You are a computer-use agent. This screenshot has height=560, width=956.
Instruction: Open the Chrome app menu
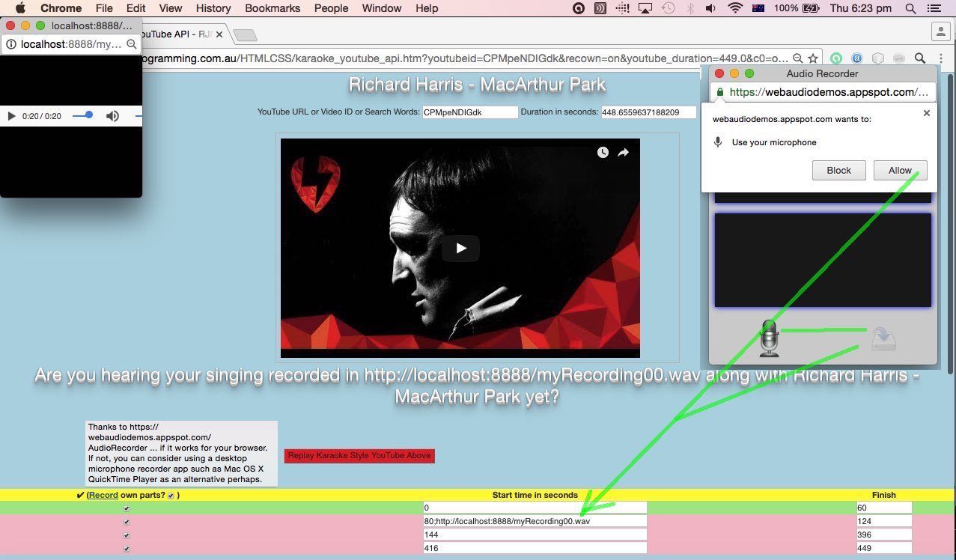pyautogui.click(x=61, y=8)
